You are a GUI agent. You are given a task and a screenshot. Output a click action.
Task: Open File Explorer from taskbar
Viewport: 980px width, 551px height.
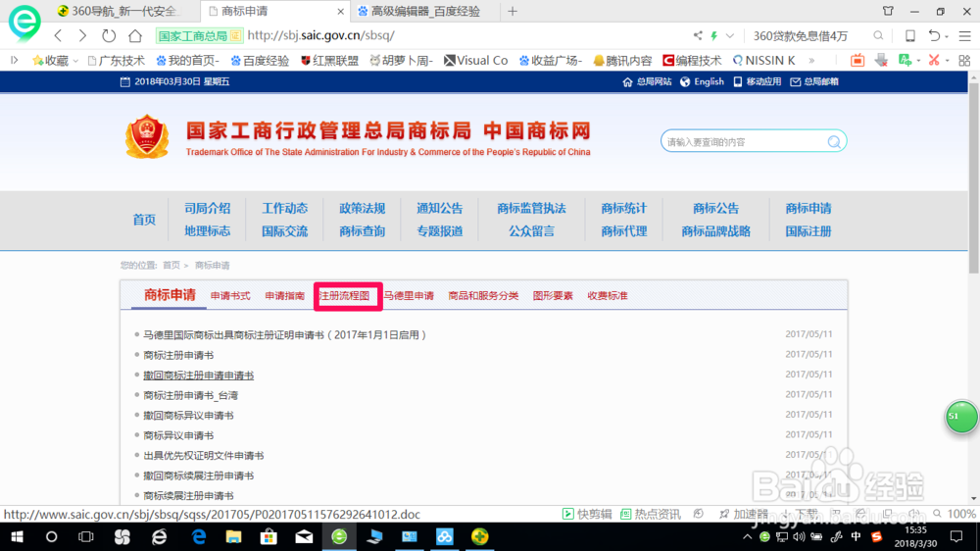[x=234, y=537]
